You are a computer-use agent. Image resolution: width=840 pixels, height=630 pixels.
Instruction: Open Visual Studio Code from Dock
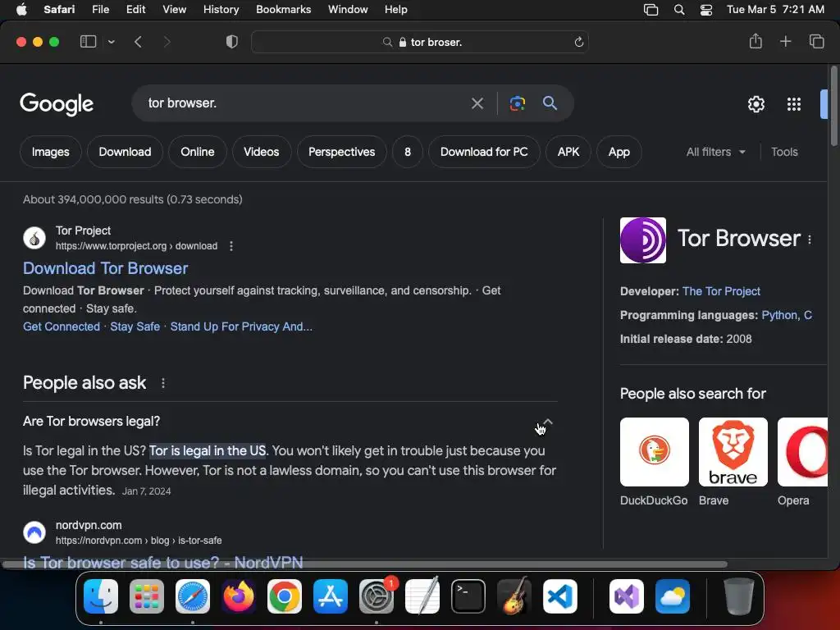559,596
